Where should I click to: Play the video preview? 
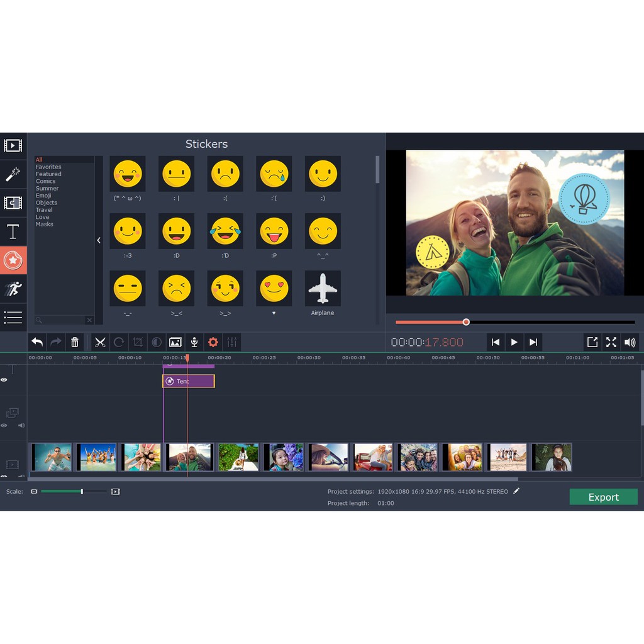point(514,342)
